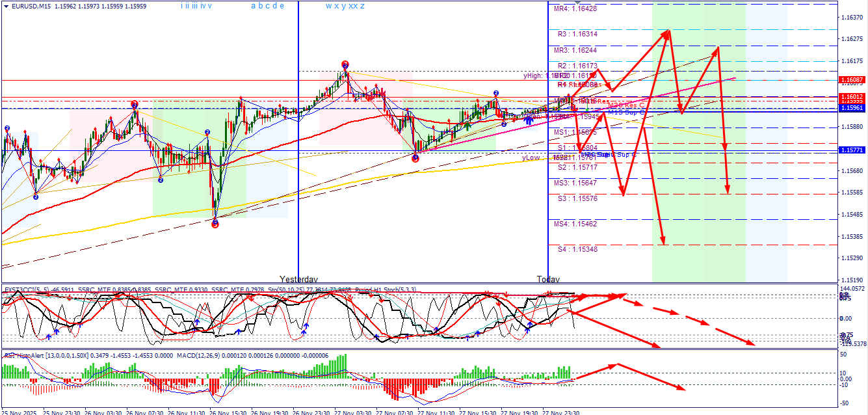868x415 pixels.
Task: Open the chart menu arrow beside EURUSD,M15
Action: tap(5, 7)
